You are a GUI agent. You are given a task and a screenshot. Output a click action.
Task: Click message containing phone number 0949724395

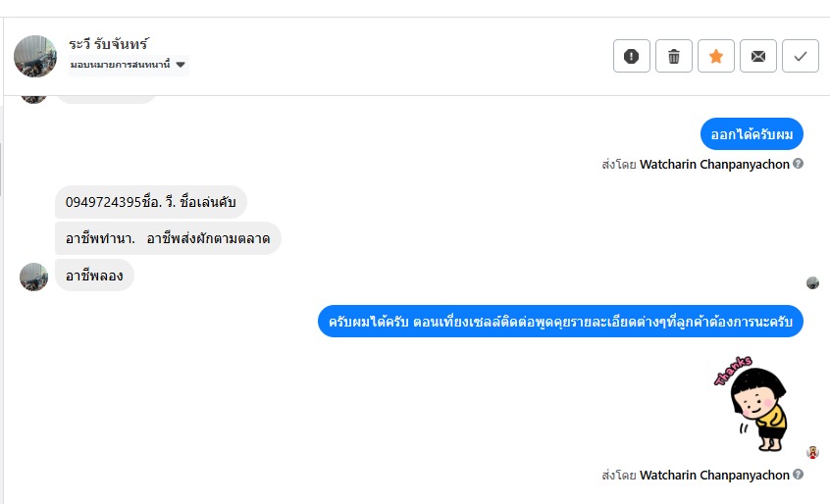pos(151,202)
